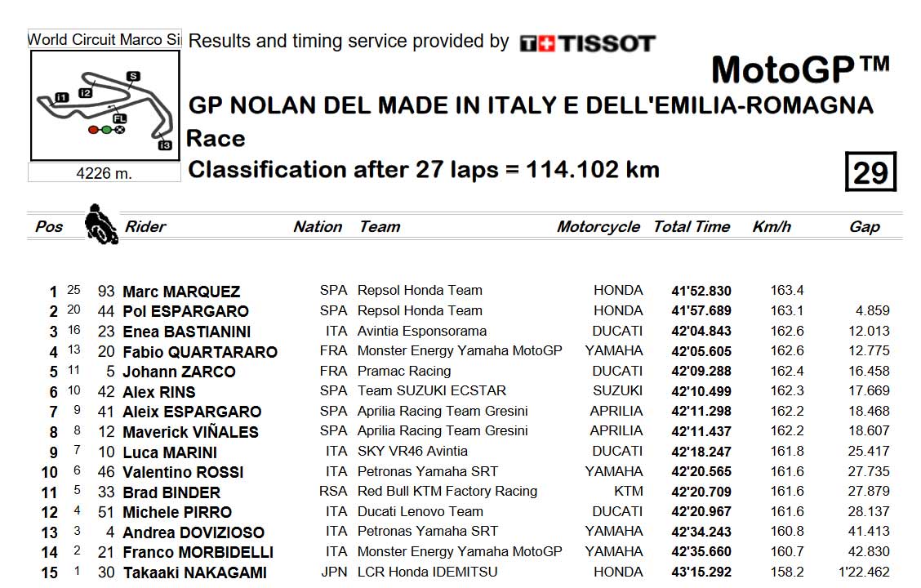Click the green dot on circuit map

click(106, 130)
